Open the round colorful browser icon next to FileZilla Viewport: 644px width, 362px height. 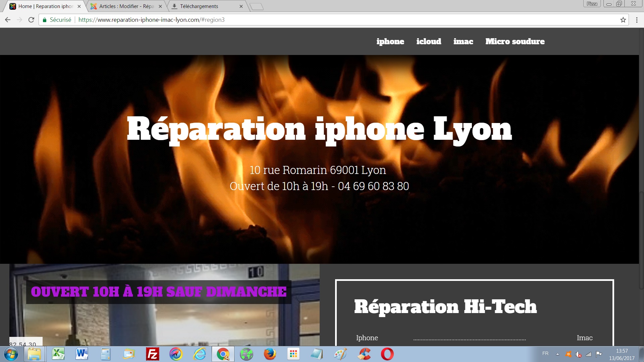click(176, 354)
